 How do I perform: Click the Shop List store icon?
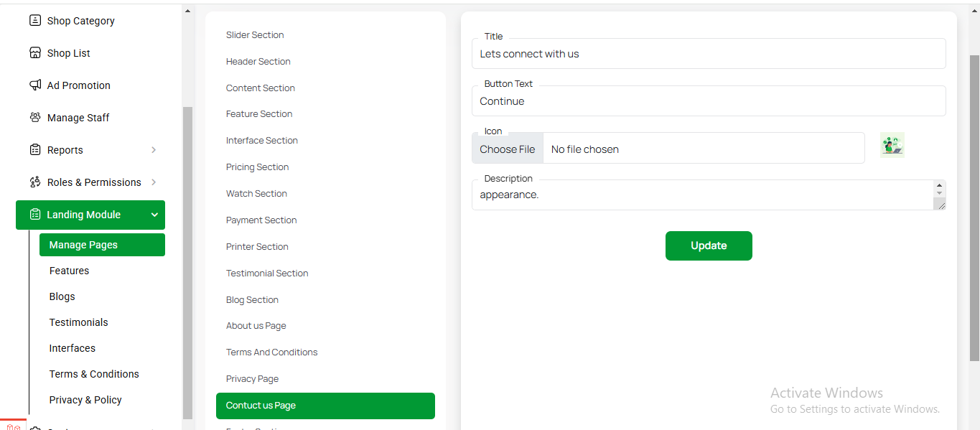coord(34,53)
